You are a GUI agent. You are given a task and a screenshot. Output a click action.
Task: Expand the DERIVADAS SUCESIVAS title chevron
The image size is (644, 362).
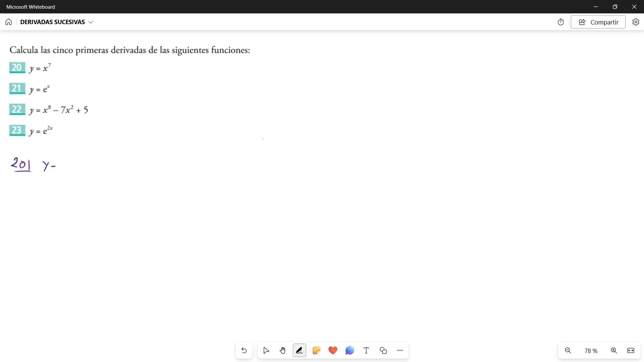[91, 22]
